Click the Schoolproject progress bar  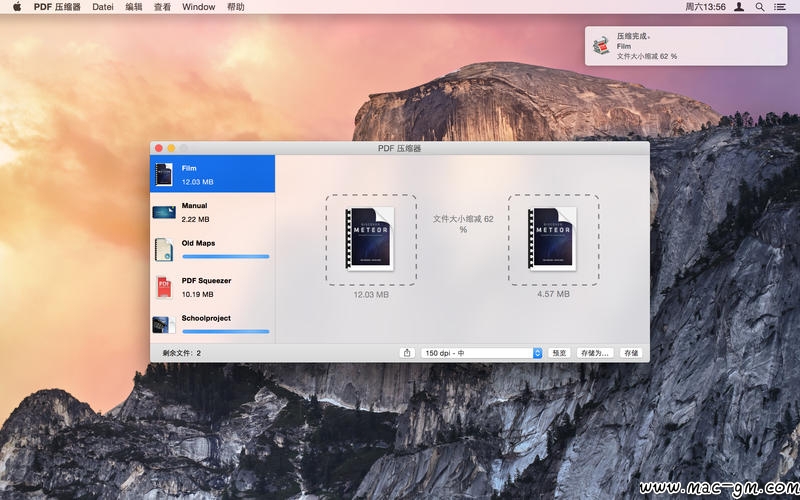pyautogui.click(x=226, y=332)
